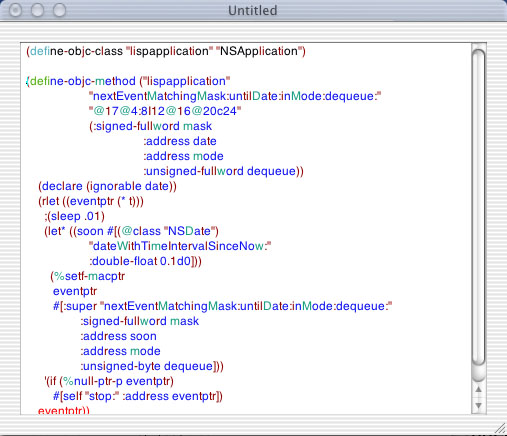Click the '(if (%null-ptr-p eventptr) line
Viewport: 507px width, 436px height.
109,381
